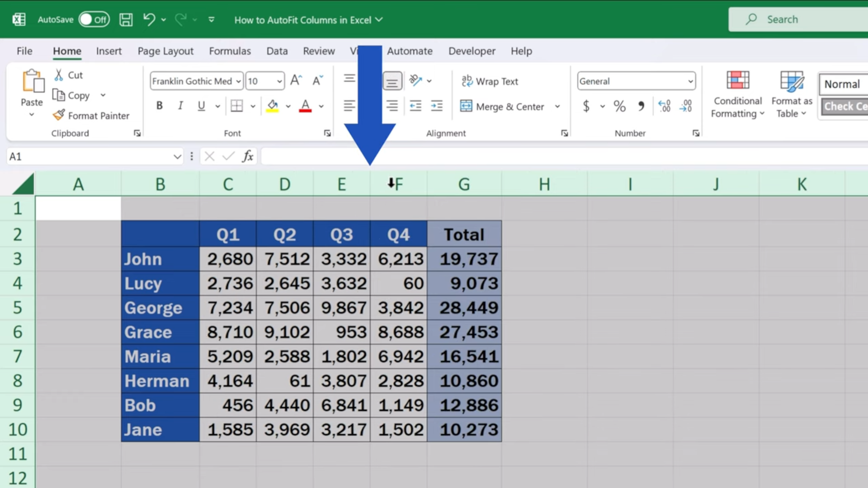
Task: Click the Increase Font Size icon
Action: pos(295,80)
